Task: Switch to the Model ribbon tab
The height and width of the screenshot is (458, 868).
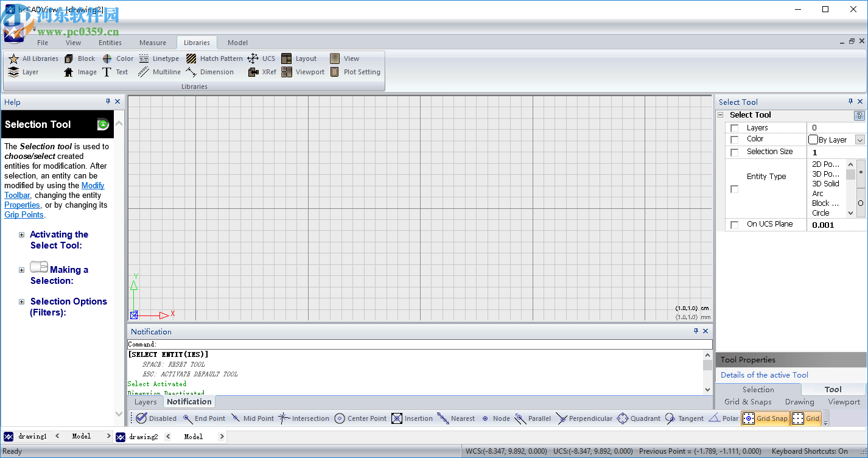Action: coord(237,43)
